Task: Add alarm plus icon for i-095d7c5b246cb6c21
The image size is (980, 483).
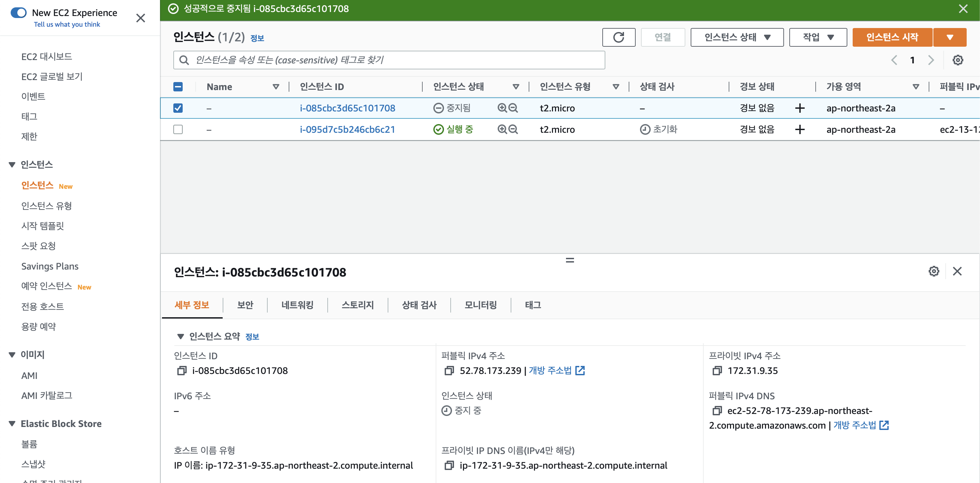Action: 800,129
